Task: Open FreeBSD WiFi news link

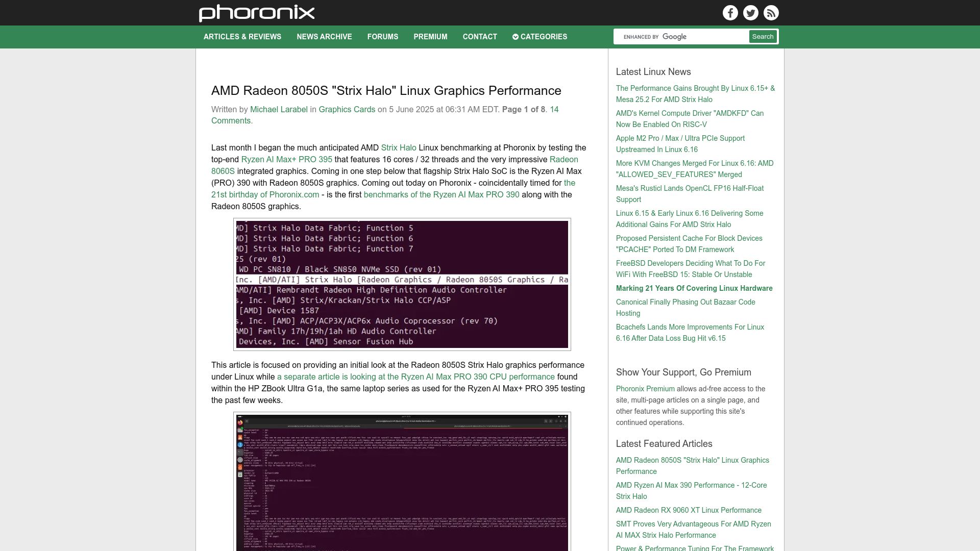Action: [691, 269]
